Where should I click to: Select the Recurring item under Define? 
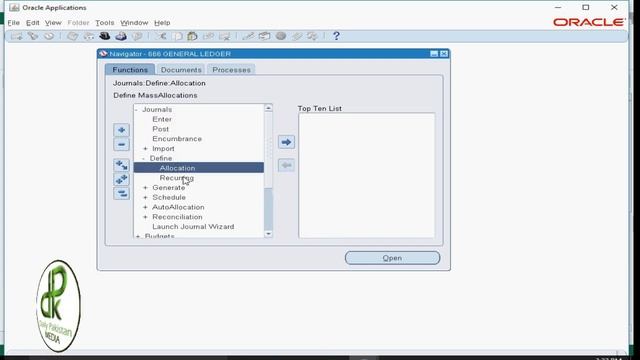click(177, 178)
